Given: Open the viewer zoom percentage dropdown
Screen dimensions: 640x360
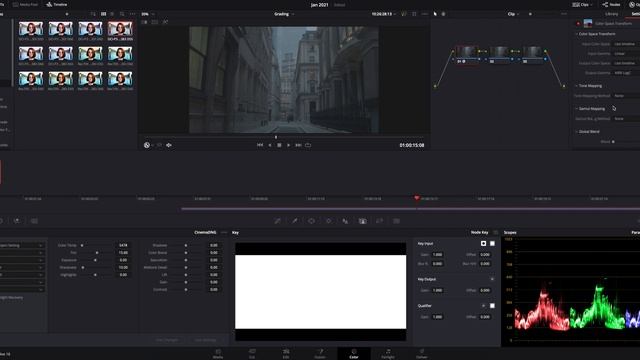Looking at the screenshot, I should 148,14.
